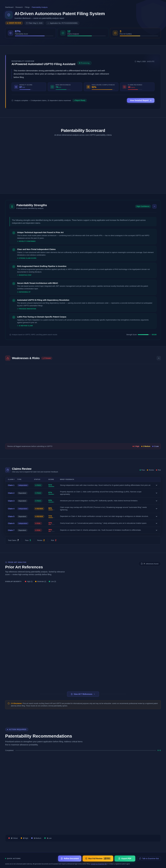Click the Claims Analyzed icon
The width and height of the screenshot is (166, 868).
[x=63, y=33]
